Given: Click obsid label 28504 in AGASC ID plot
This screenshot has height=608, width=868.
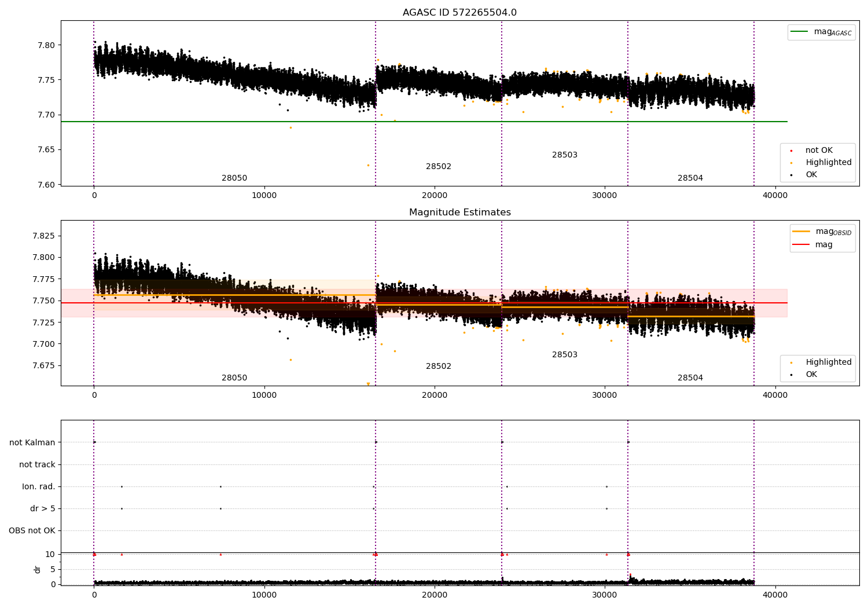Looking at the screenshot, I should tap(690, 178).
